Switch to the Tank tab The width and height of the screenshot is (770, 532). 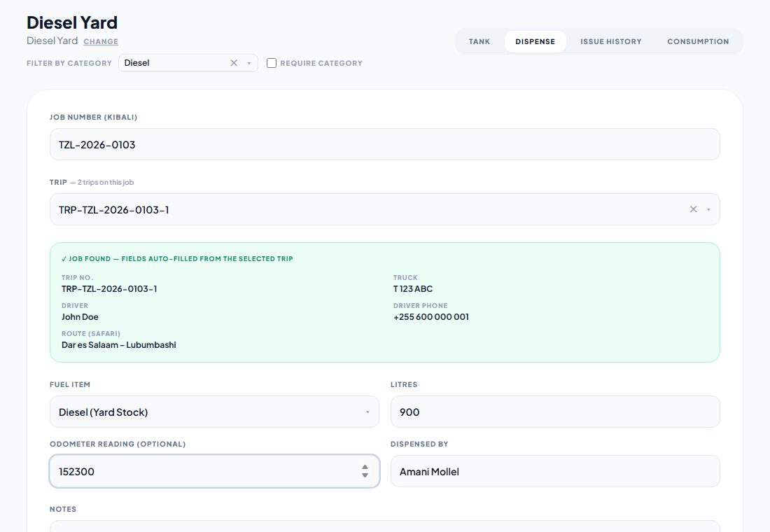[479, 42]
